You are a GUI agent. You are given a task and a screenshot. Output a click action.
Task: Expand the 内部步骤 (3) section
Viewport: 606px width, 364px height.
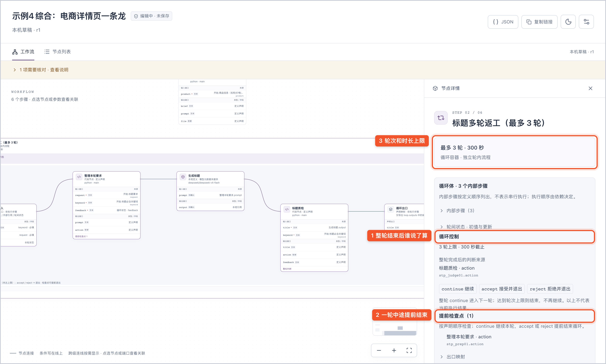pos(458,211)
